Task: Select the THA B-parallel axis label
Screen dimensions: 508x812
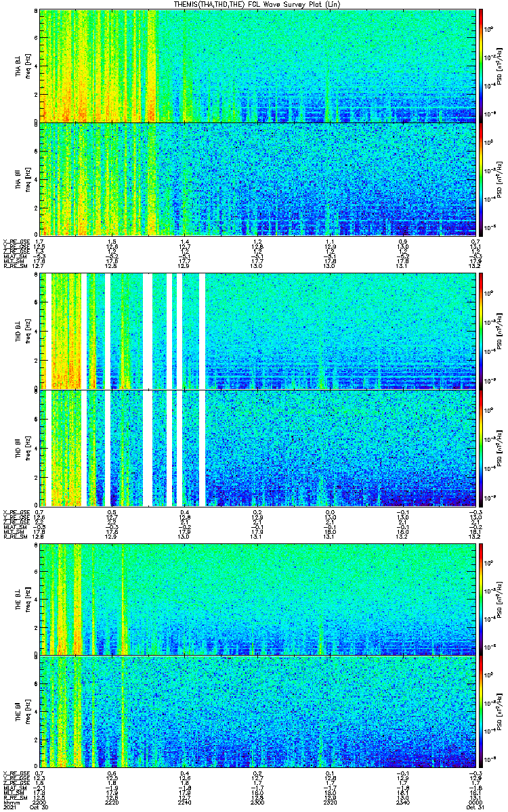Action: pos(18,180)
